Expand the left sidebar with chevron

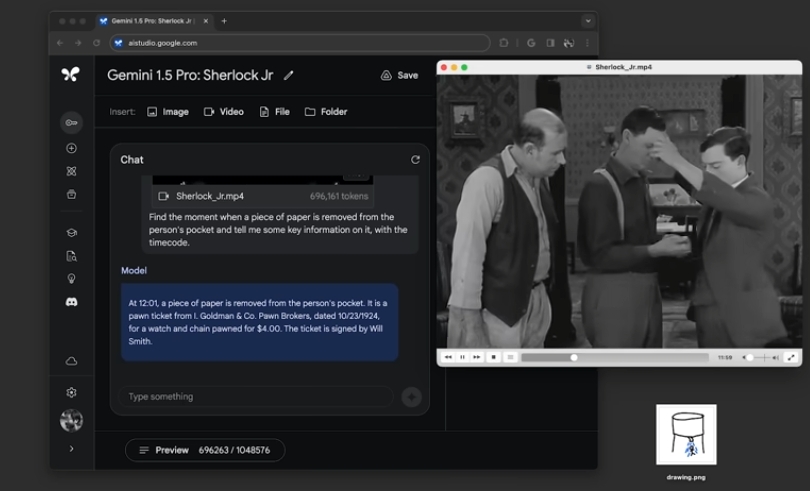pos(71,449)
